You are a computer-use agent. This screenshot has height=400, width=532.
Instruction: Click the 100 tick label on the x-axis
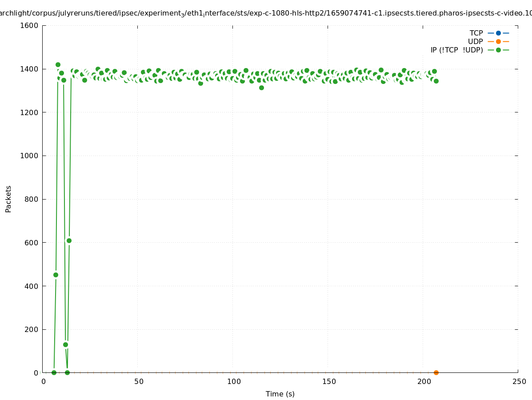(234, 381)
